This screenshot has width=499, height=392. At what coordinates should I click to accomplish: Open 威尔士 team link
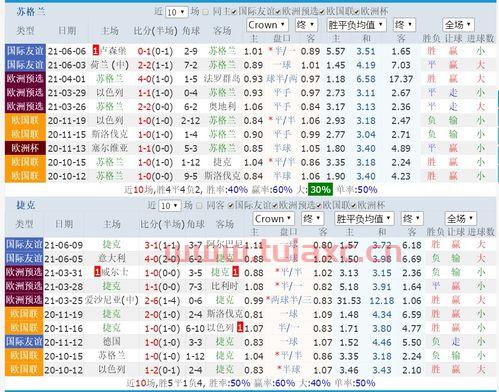[x=115, y=272]
